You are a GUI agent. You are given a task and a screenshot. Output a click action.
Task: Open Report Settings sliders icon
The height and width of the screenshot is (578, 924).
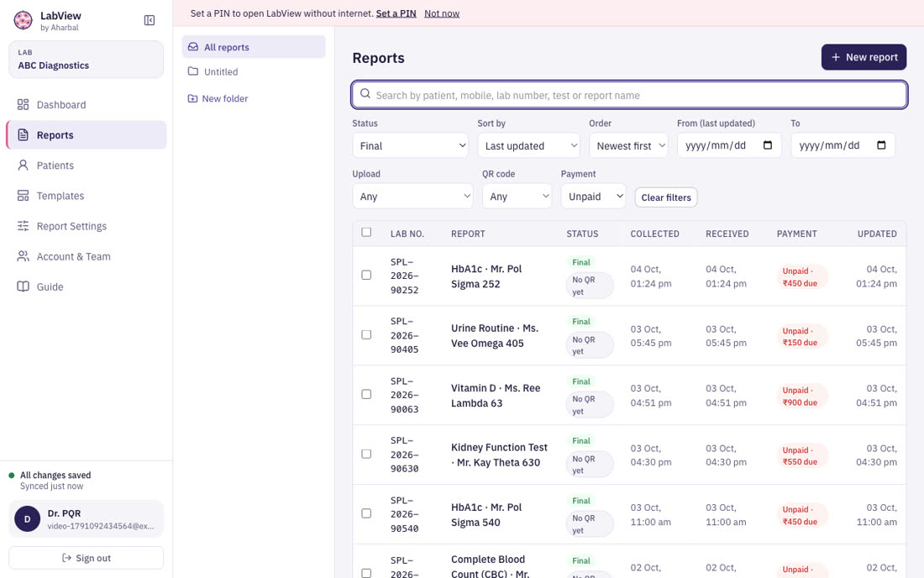coord(23,226)
